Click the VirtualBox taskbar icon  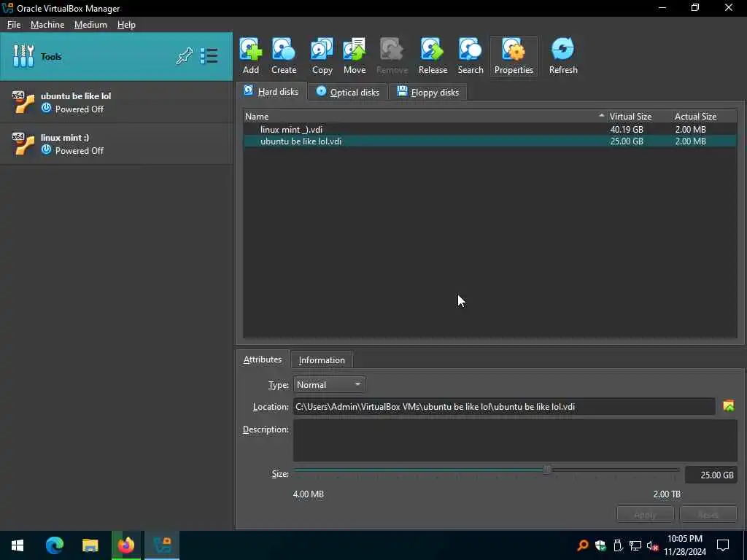pyautogui.click(x=162, y=545)
